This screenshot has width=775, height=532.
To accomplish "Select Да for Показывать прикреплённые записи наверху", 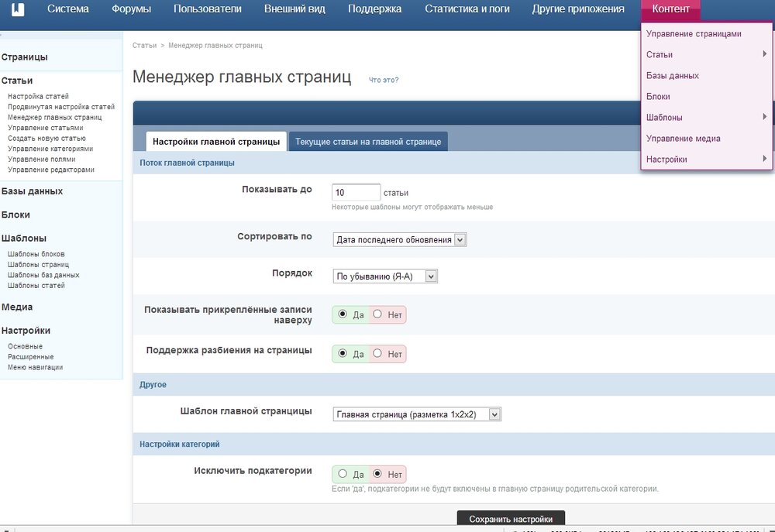I will click(x=343, y=314).
